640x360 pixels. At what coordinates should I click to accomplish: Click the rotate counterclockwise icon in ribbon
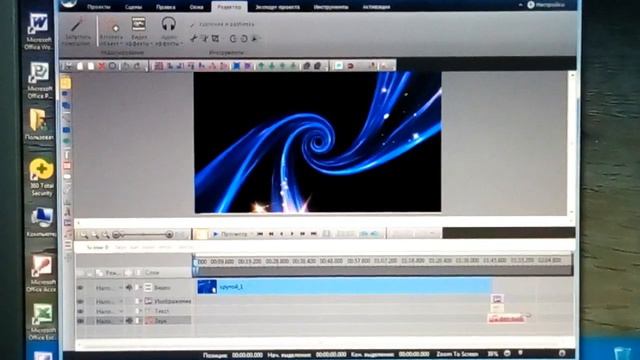click(x=233, y=38)
